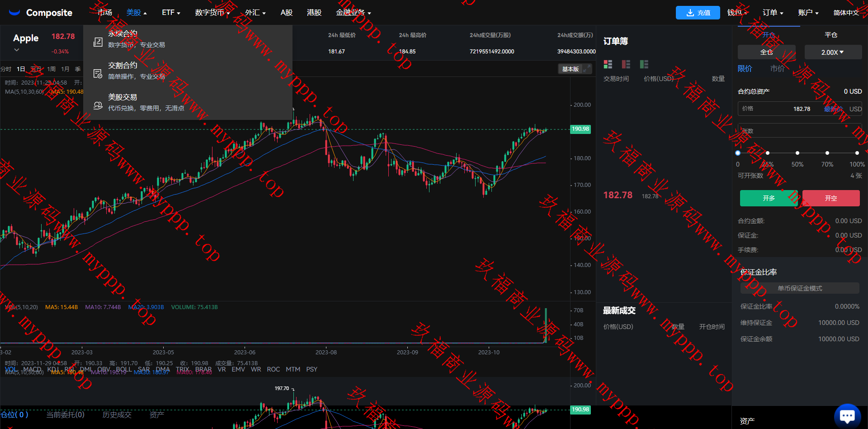Open the 历史成交 trade history tab

coord(117,415)
